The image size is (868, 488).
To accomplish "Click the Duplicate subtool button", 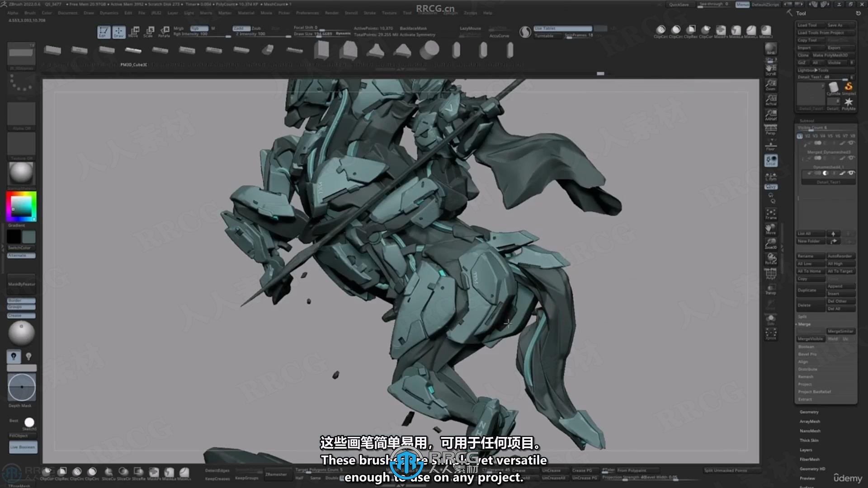I will tap(811, 290).
